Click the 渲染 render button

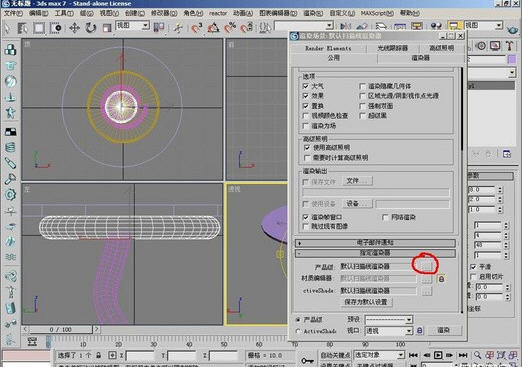click(444, 330)
